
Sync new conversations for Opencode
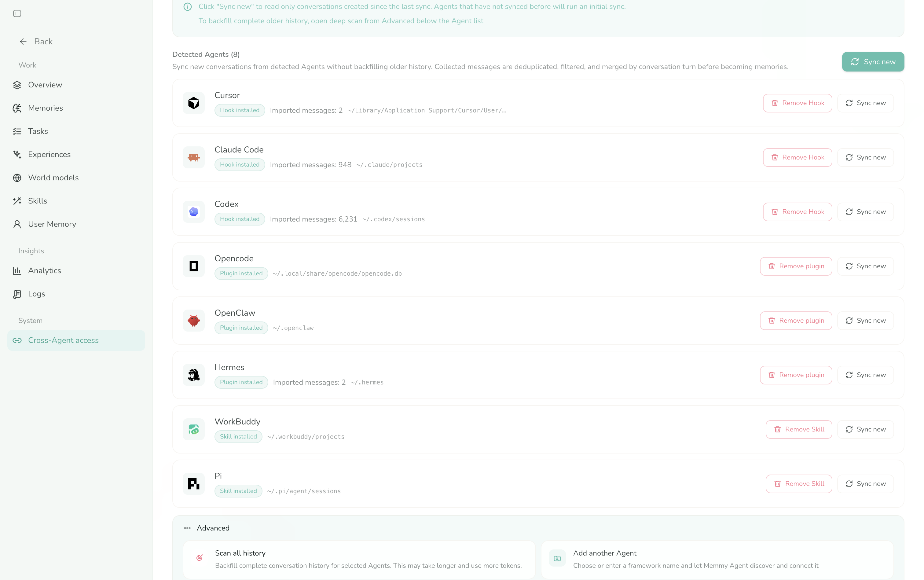click(865, 266)
